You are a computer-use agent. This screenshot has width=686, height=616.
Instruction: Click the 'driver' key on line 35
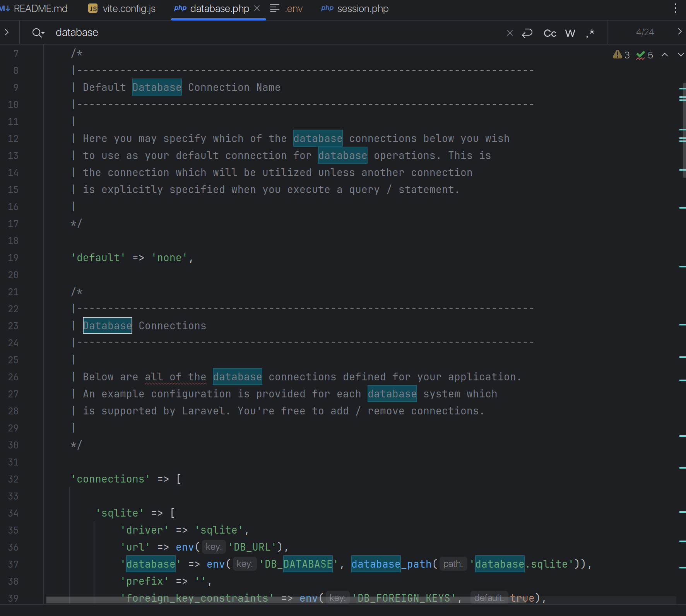(x=145, y=530)
